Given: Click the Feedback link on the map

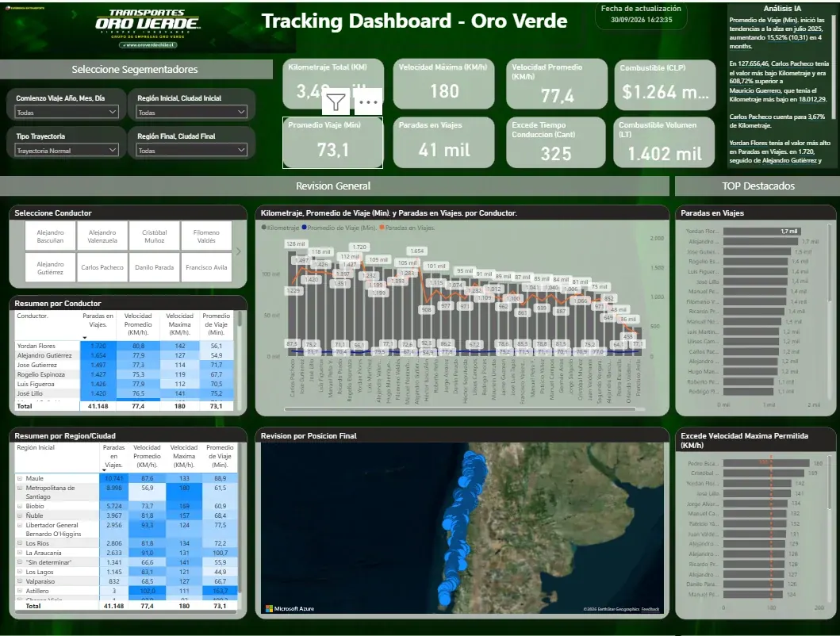Looking at the screenshot, I should coord(650,609).
